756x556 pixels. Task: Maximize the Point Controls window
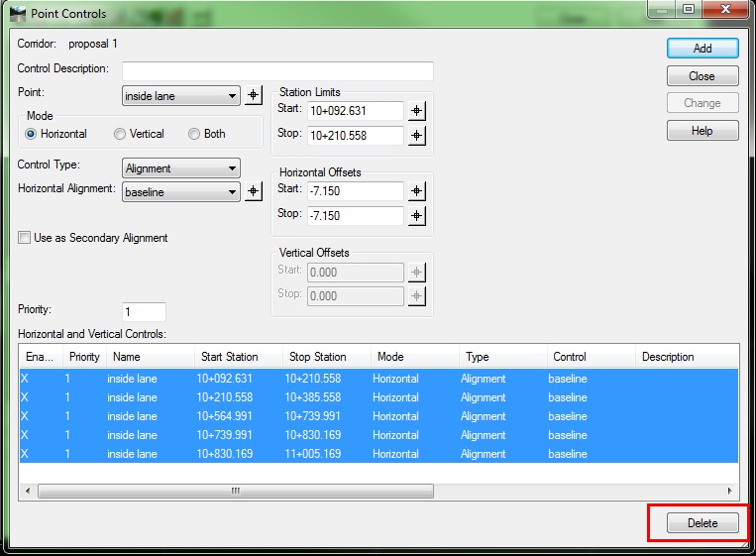[689, 9]
